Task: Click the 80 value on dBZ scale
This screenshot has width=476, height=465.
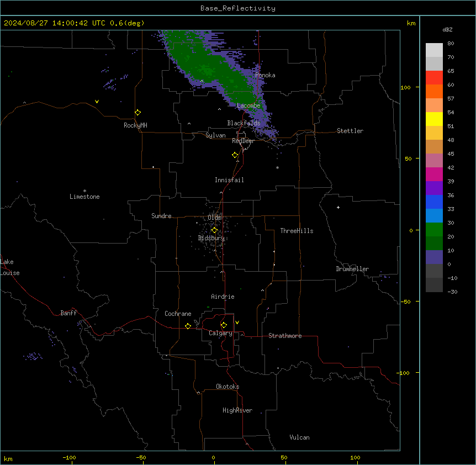Action: pos(451,44)
